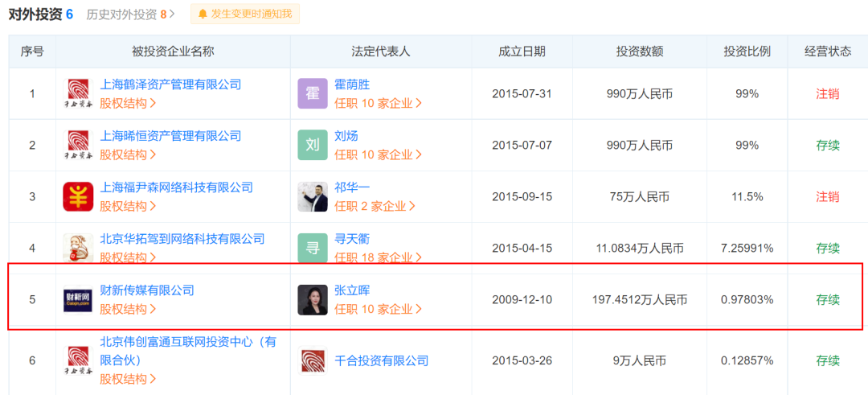Click the 上海晞恒资产管理有限公司 company logo
868x395 pixels.
78,145
